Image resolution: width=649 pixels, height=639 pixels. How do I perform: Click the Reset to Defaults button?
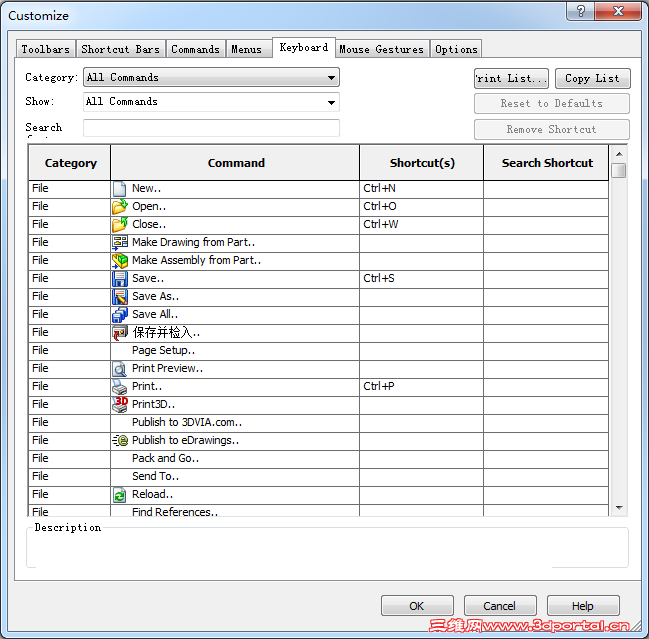pos(552,103)
